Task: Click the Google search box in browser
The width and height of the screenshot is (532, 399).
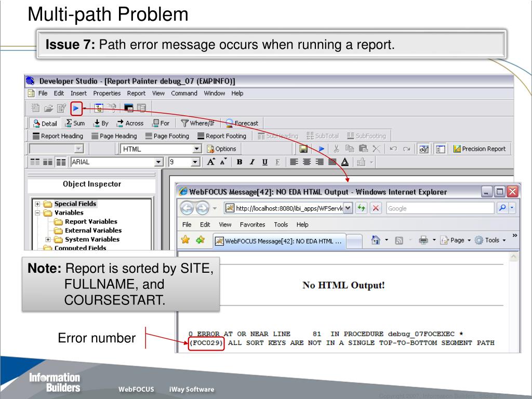Action: (x=440, y=208)
